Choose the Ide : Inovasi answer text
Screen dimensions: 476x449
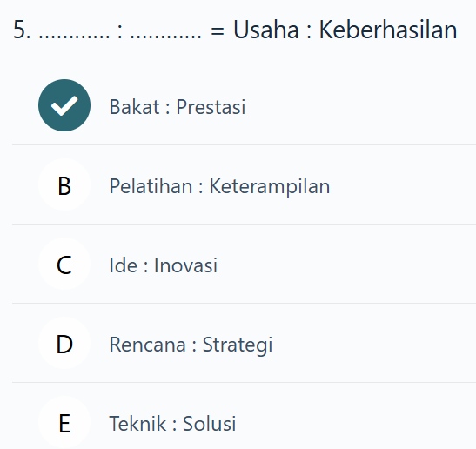click(164, 265)
